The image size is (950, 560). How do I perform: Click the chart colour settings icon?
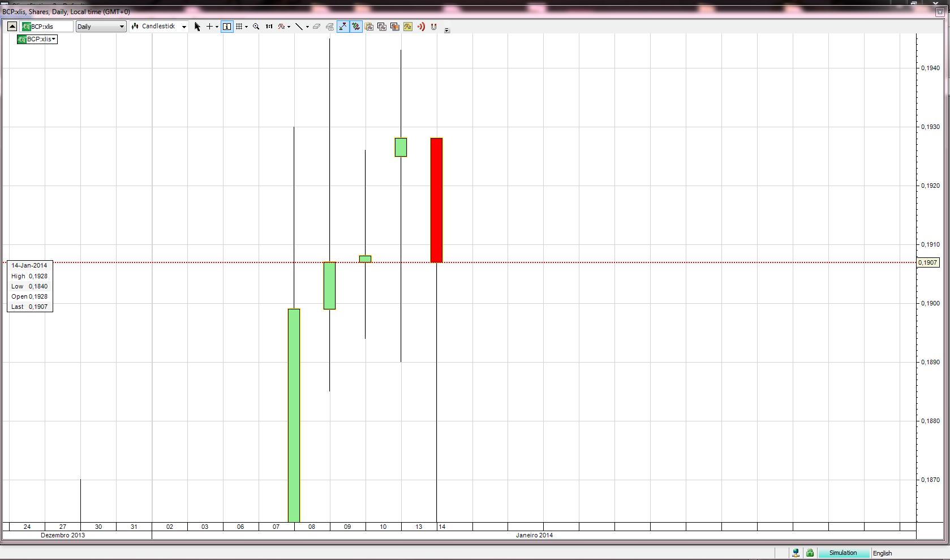pos(395,27)
